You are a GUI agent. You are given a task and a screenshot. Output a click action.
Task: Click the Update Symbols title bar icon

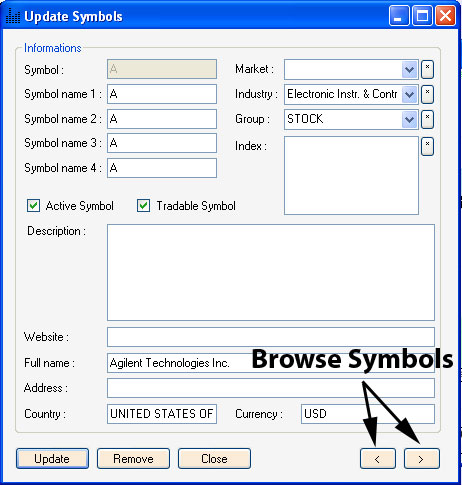point(13,16)
